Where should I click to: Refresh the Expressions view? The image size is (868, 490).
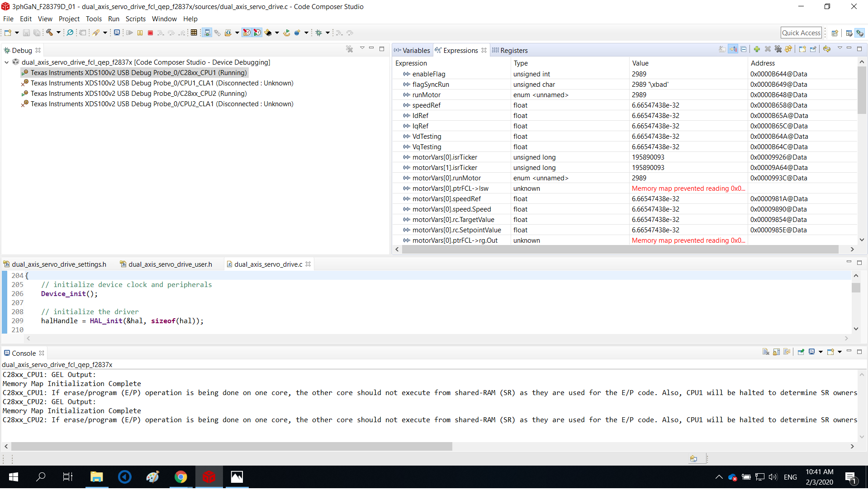click(827, 49)
